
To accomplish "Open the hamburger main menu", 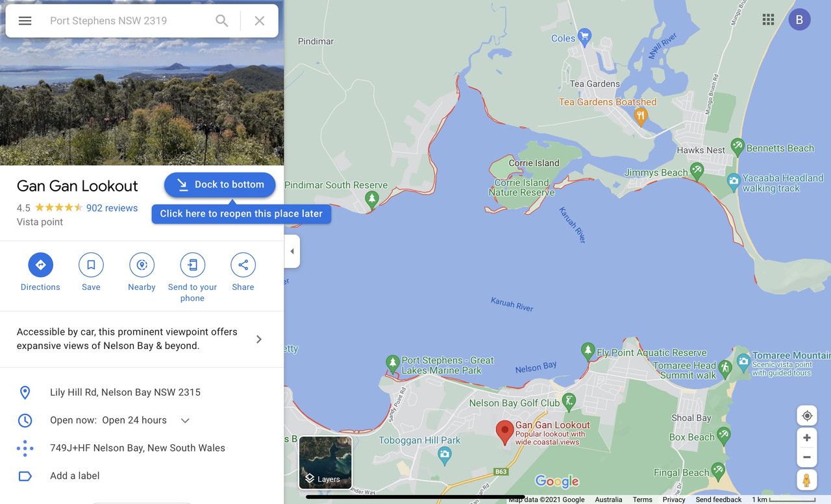I will coord(25,21).
